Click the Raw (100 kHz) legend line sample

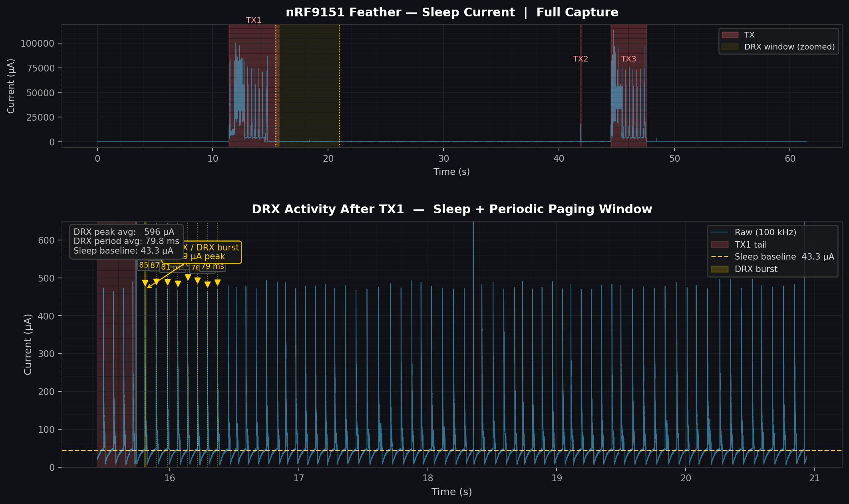[x=720, y=232]
